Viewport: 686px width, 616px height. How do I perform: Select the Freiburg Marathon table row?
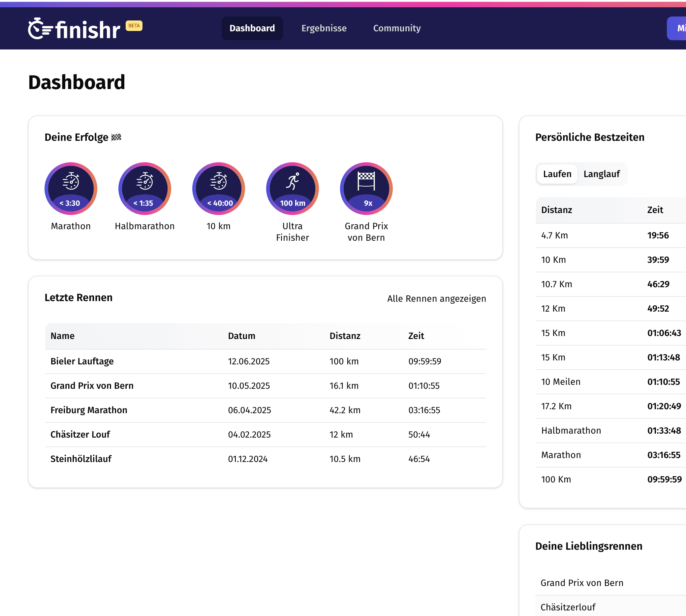[x=89, y=410]
